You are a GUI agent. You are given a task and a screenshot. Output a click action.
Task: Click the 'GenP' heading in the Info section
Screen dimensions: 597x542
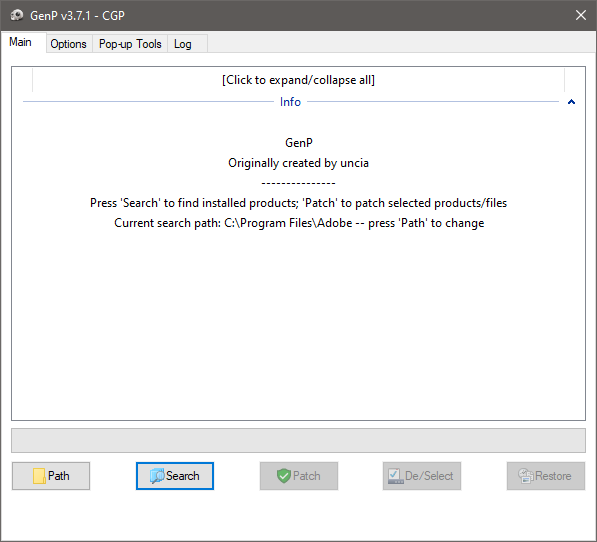[x=299, y=143]
